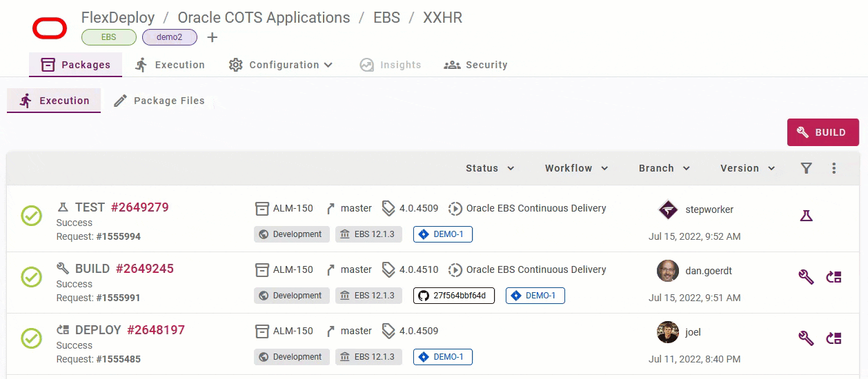Open execution link #2648197
868x379 pixels.
156,330
